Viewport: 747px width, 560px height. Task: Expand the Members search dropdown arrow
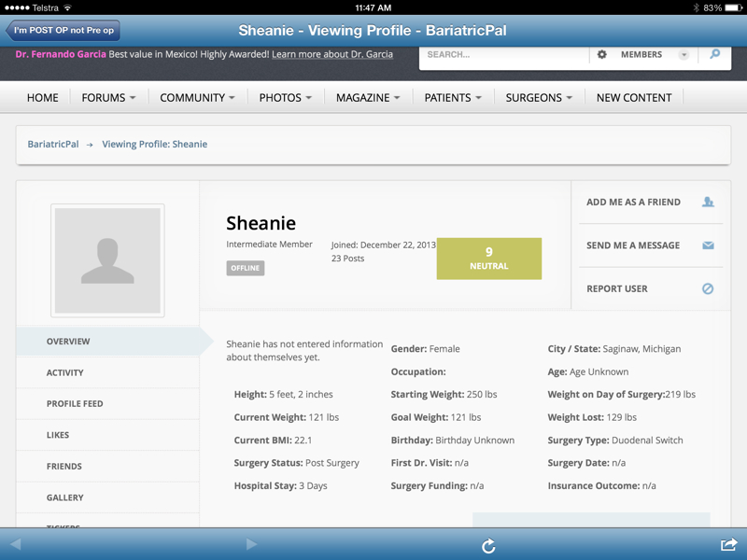tap(684, 55)
